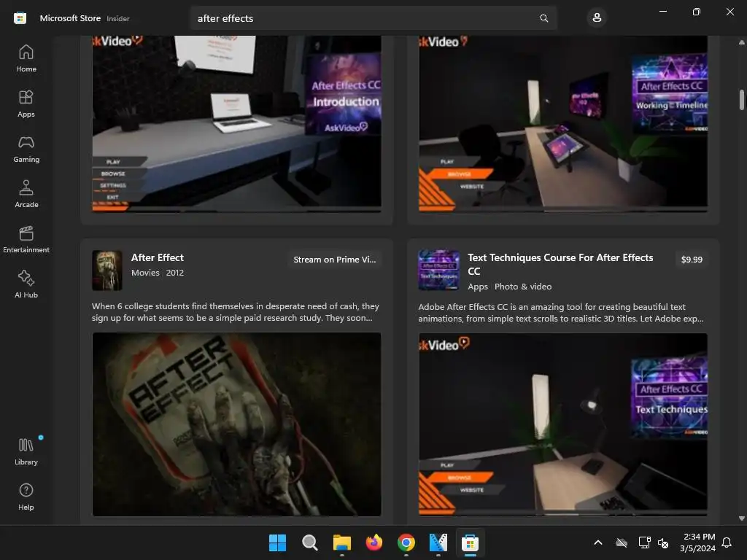Open the After Effect large movie artwork
This screenshot has width=747, height=560.
coord(236,424)
